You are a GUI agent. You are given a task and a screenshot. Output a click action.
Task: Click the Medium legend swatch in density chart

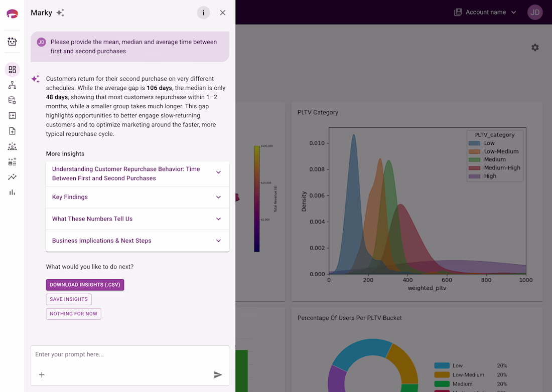point(474,159)
